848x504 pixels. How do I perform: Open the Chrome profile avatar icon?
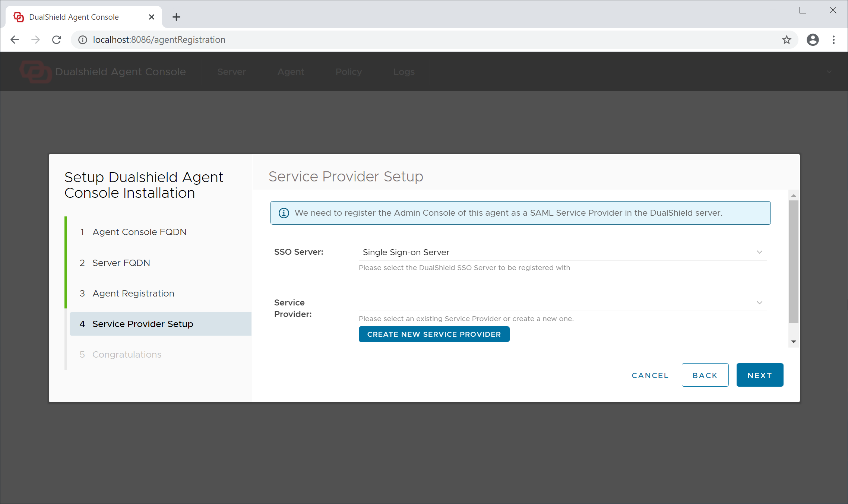(813, 39)
